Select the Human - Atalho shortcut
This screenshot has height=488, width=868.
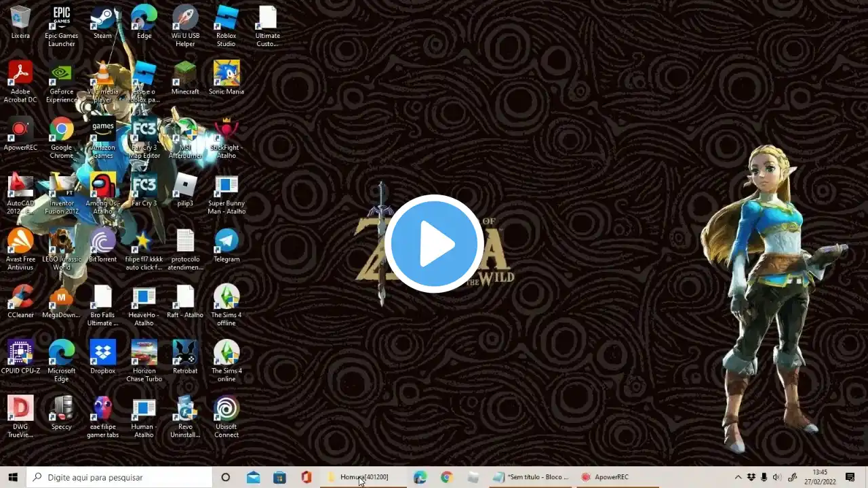coord(144,417)
